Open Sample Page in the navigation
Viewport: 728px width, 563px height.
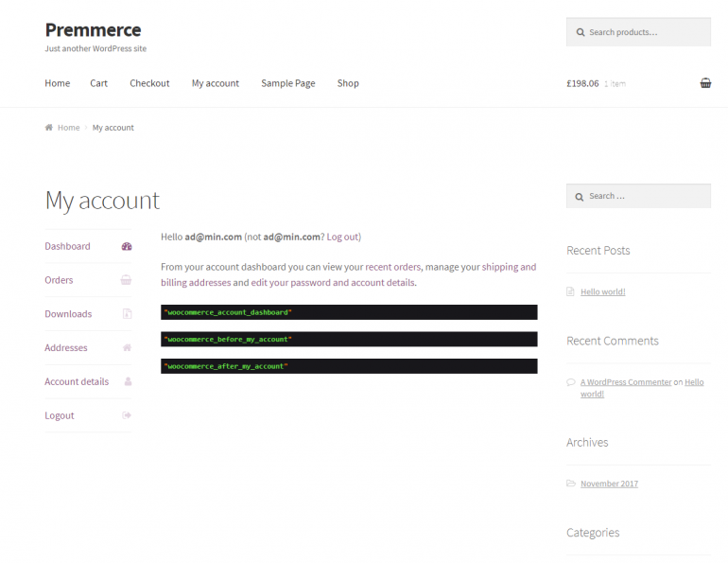[288, 83]
